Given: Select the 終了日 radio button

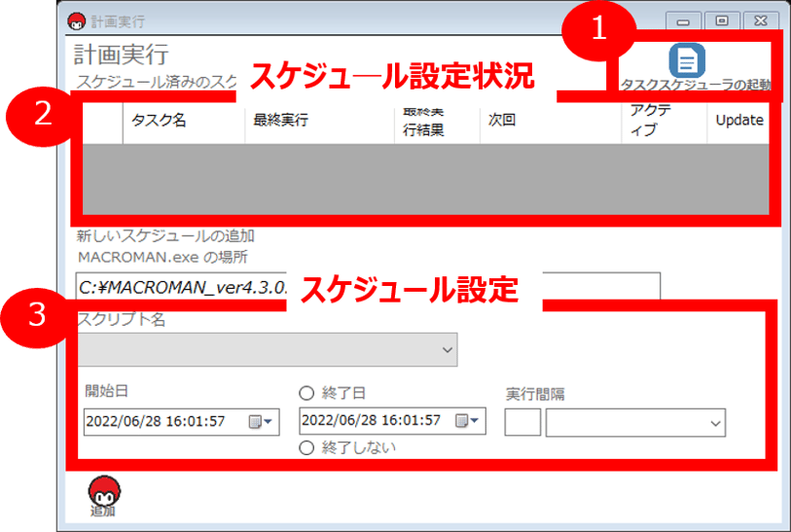Looking at the screenshot, I should (x=306, y=393).
